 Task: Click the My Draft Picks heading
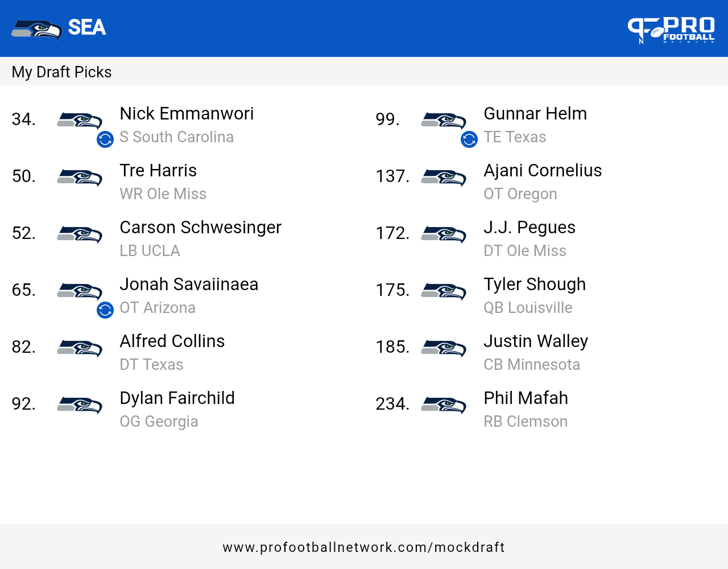pos(61,72)
